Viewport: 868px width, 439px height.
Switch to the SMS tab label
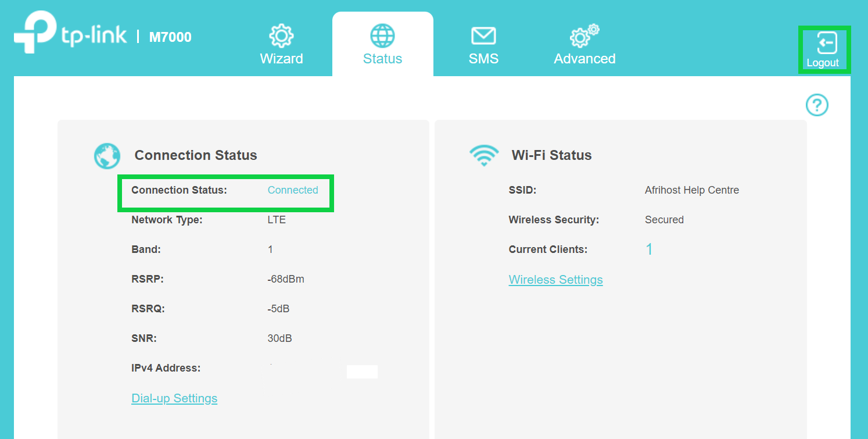pyautogui.click(x=483, y=59)
